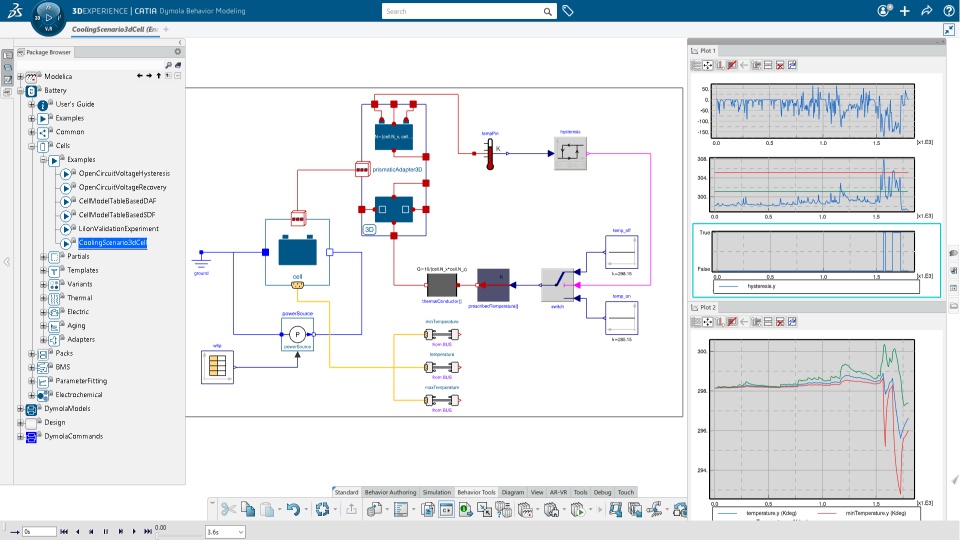
Task: Open the tag icon beside search
Action: tap(568, 11)
